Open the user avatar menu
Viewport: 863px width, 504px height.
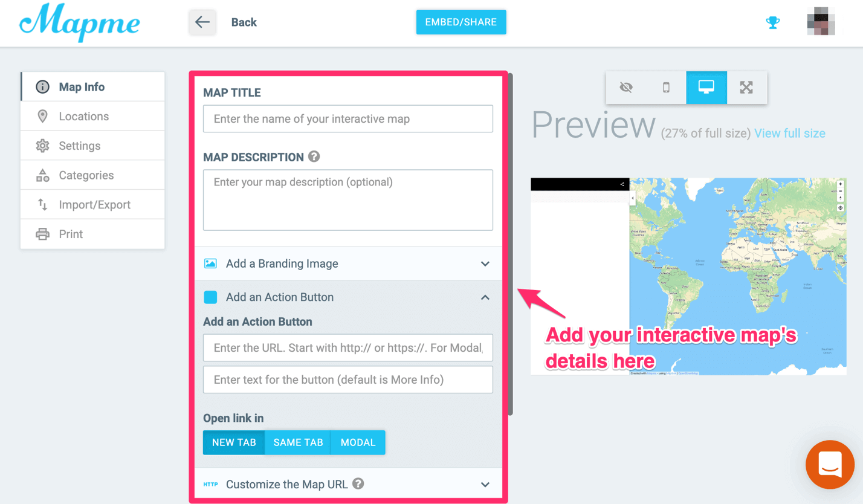(821, 22)
